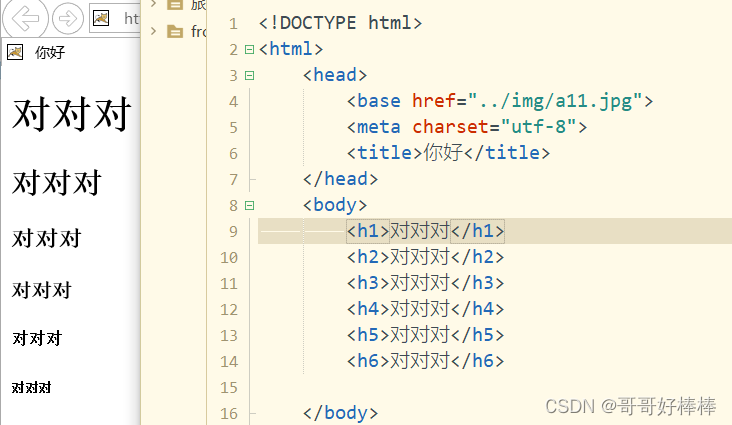The height and width of the screenshot is (425, 732).
Task: Collapse the html tag fold on line 2
Action: (250, 50)
